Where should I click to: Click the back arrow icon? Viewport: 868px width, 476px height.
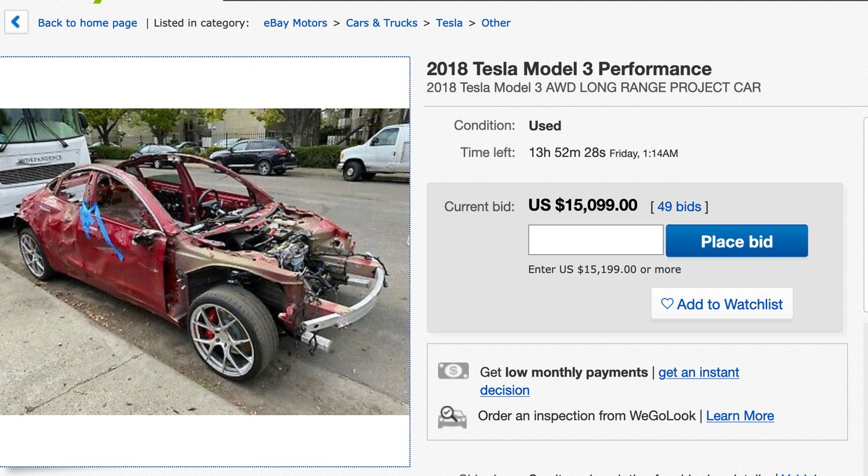point(15,22)
